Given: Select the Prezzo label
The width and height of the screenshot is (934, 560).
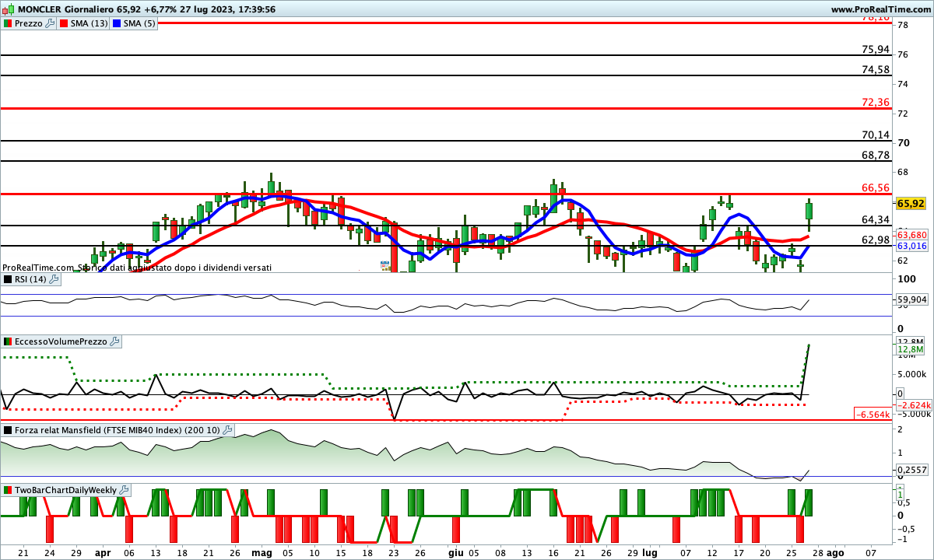Looking at the screenshot, I should tap(30, 23).
